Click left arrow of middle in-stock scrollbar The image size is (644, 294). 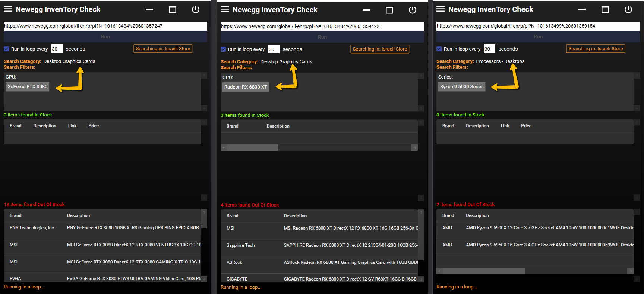[x=224, y=148]
